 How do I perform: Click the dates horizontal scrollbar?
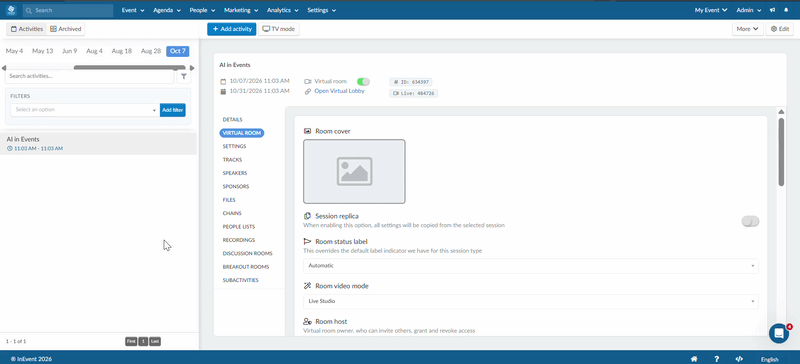tap(130, 67)
